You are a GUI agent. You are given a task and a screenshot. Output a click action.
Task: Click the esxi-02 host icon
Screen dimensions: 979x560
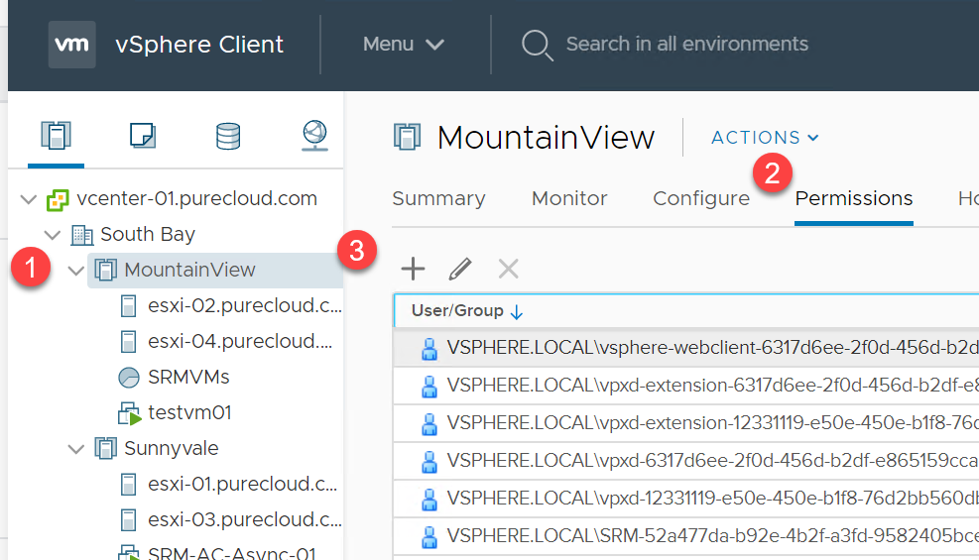coord(128,306)
